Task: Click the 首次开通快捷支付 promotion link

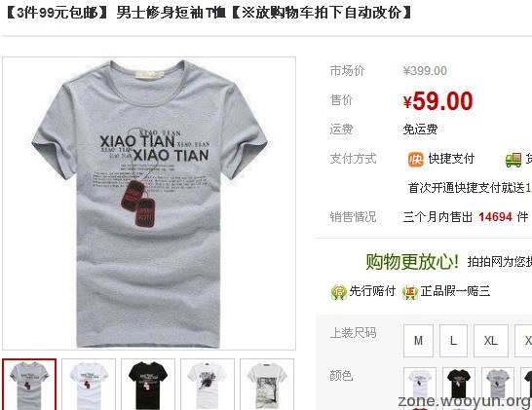Action: coord(470,188)
